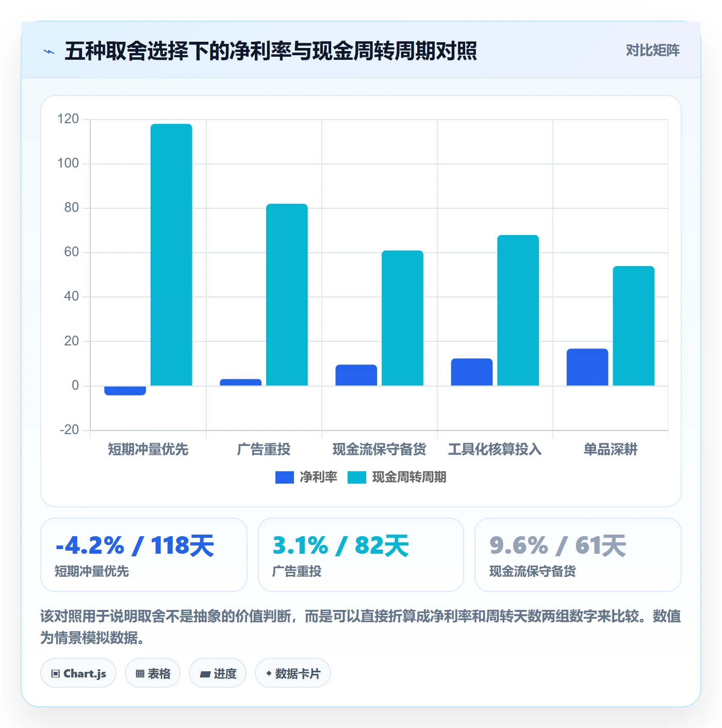
Task: Click the 对比矩阵 label in the header
Action: [652, 51]
